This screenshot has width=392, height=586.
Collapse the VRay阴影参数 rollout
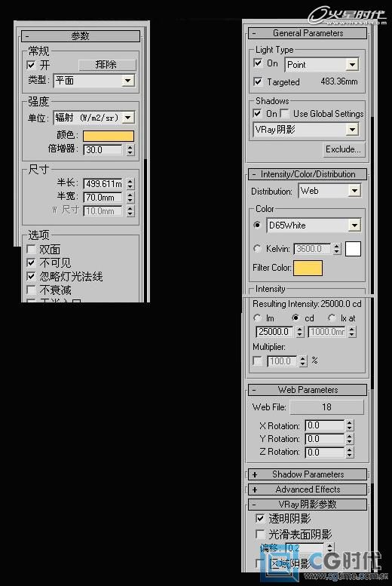(308, 504)
